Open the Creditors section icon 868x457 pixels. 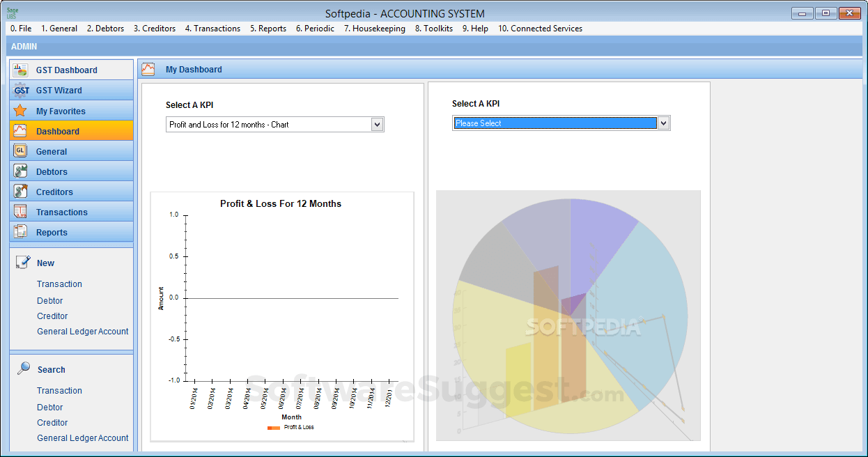[x=20, y=191]
